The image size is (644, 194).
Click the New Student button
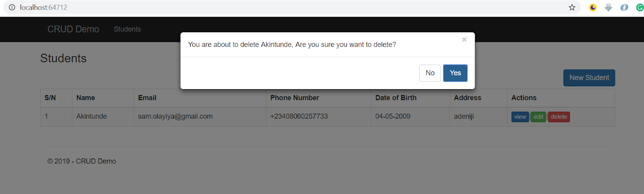589,78
